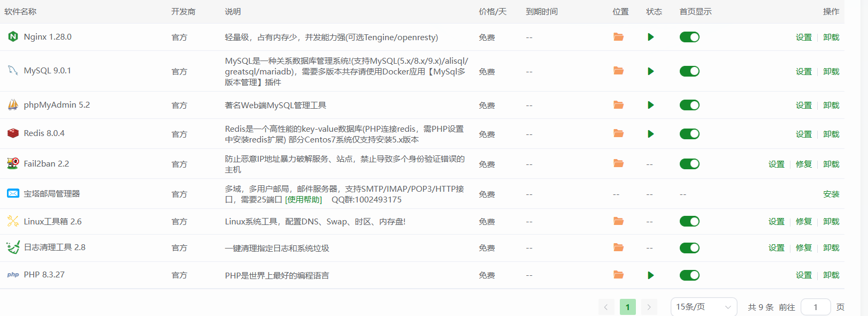Open Fail2ban 设置

(x=777, y=164)
